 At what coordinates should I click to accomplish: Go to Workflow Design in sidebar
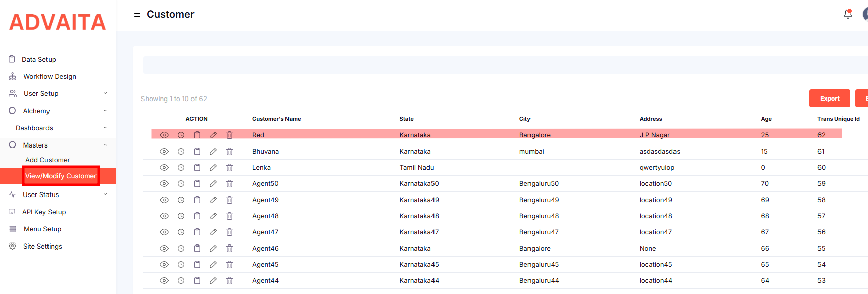click(50, 77)
